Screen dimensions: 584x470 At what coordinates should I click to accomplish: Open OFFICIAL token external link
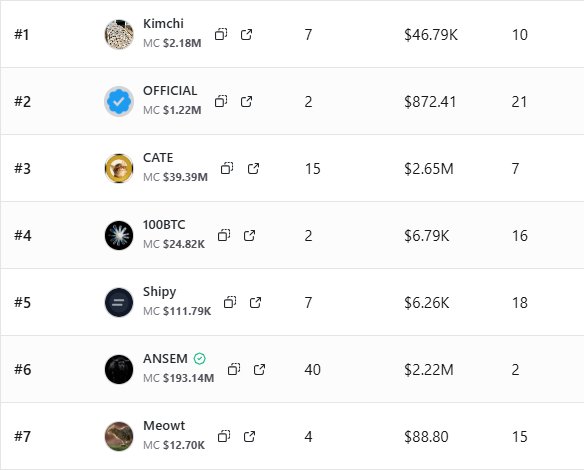(246, 101)
